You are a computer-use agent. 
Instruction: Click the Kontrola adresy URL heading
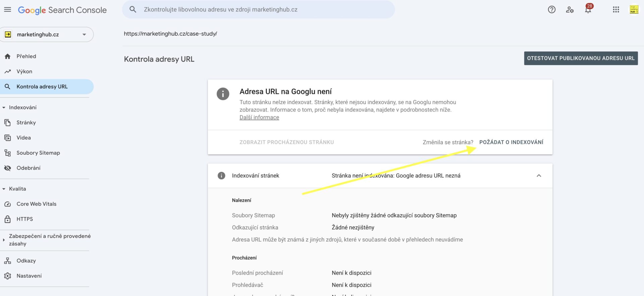(159, 59)
